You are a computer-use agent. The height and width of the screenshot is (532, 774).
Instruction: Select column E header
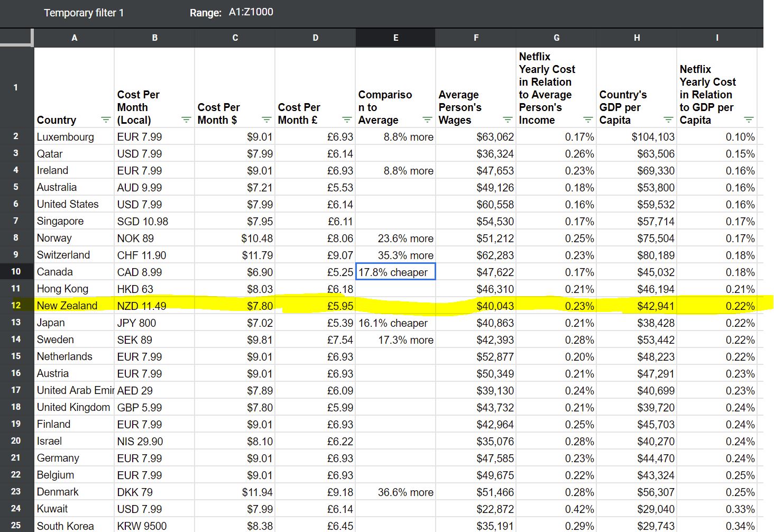pos(395,38)
